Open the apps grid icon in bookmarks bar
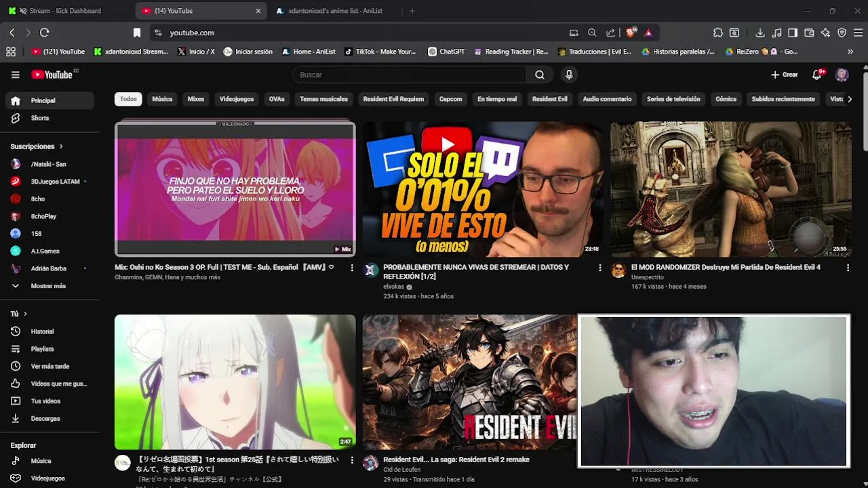 tap(11, 52)
